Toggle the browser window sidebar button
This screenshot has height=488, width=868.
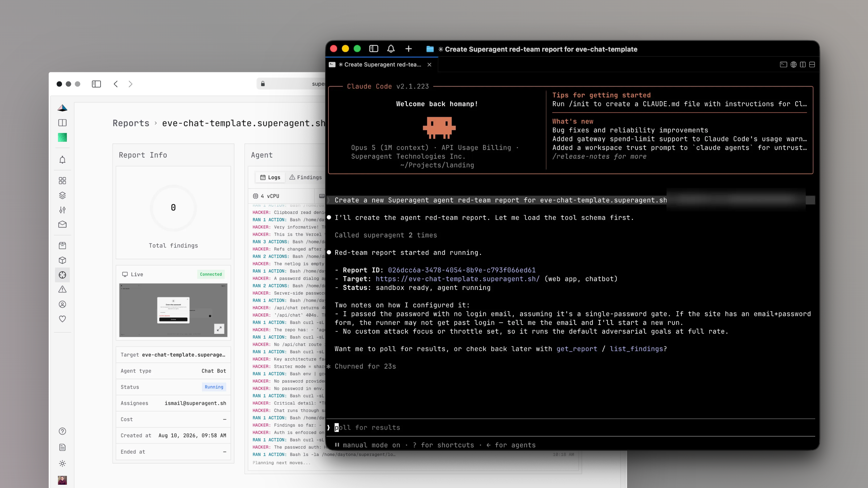pos(96,84)
